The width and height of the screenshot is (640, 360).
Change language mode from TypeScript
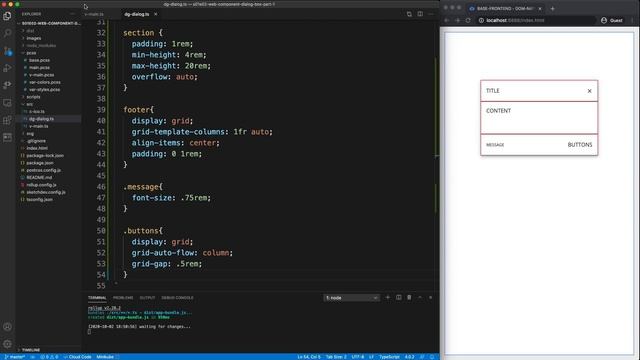[389, 357]
